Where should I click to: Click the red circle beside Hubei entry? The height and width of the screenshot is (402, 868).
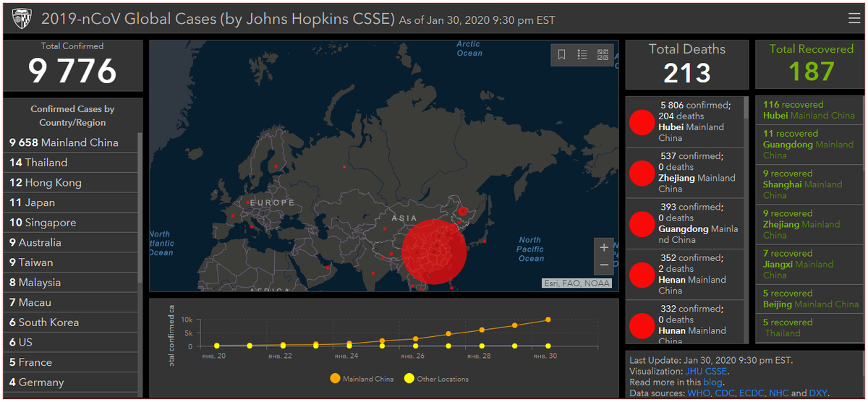point(642,122)
